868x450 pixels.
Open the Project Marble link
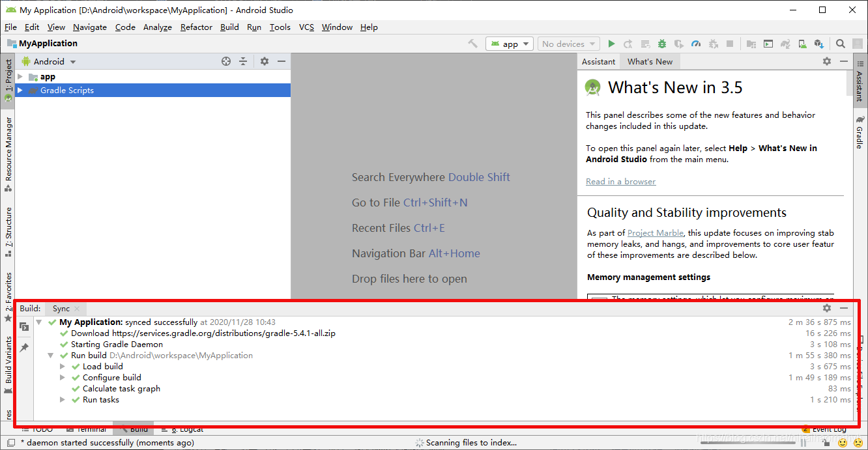click(656, 232)
